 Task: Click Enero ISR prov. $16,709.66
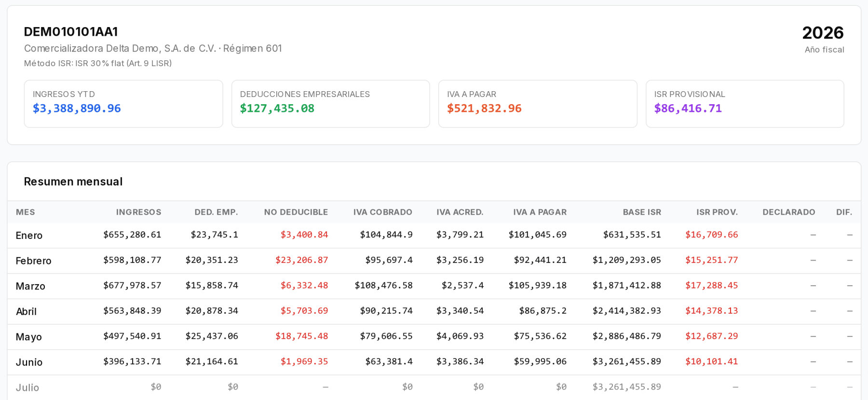[x=712, y=235]
